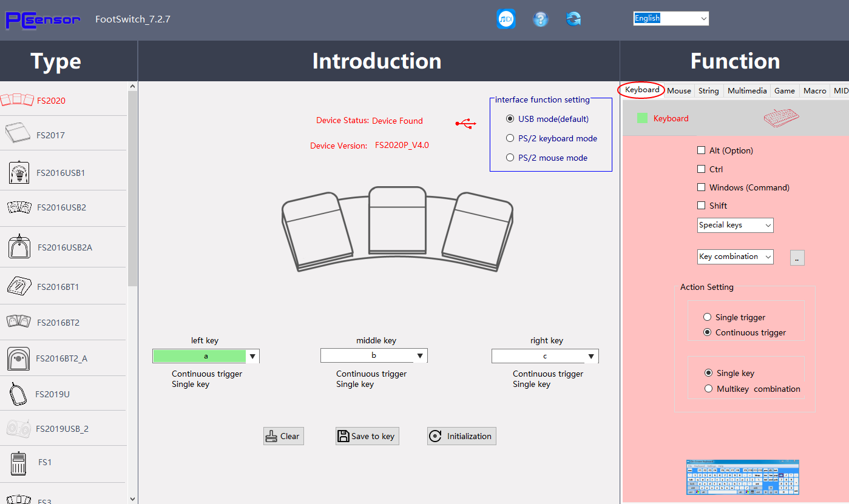Enable the Alt (Option) checkbox
The image size is (849, 504).
[702, 150]
